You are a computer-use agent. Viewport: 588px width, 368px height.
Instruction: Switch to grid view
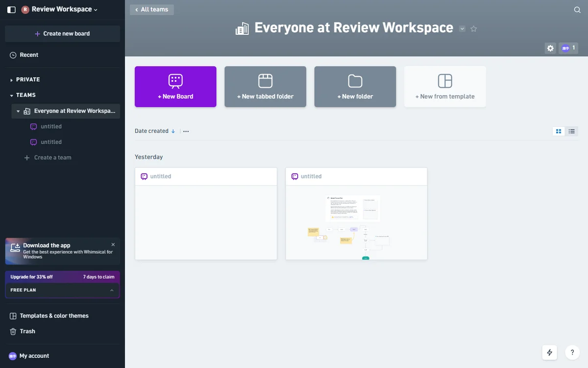(559, 131)
